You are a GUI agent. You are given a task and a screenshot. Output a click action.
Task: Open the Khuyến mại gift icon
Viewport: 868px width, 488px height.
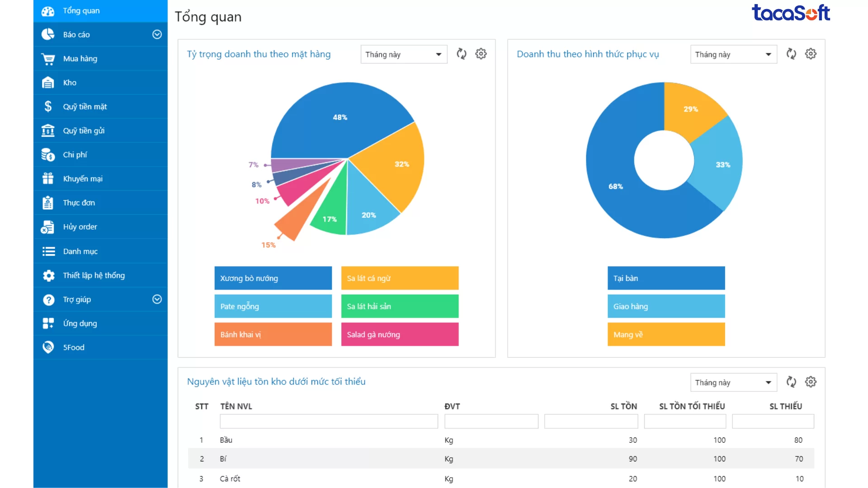(x=48, y=178)
